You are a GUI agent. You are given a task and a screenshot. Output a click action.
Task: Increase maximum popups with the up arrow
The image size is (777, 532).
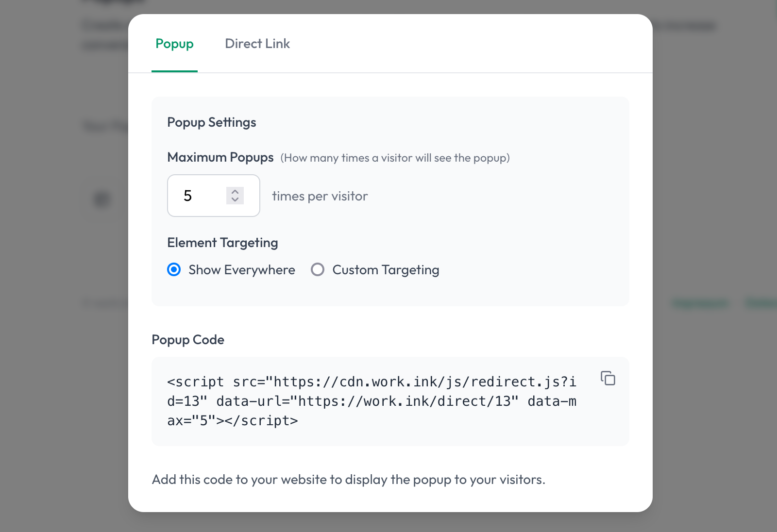pyautogui.click(x=235, y=191)
